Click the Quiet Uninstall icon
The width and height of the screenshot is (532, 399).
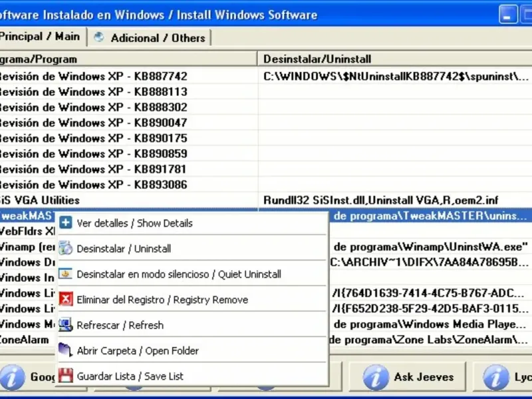(65, 273)
